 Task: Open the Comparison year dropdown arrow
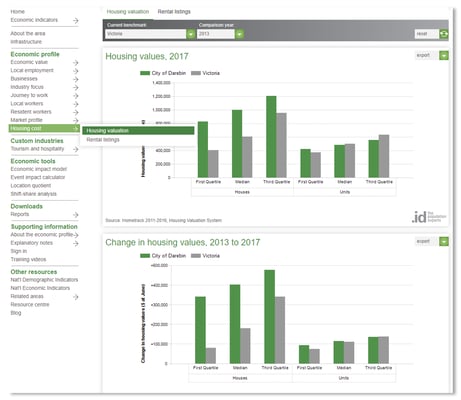[240, 34]
